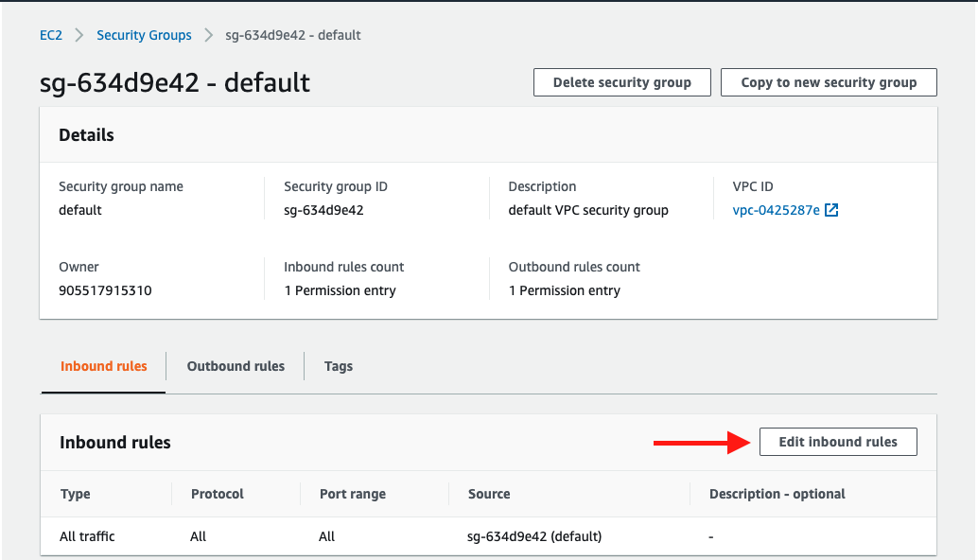Click the sg-634d9e42 - default breadcrumb text
The image size is (978, 560).
point(293,36)
